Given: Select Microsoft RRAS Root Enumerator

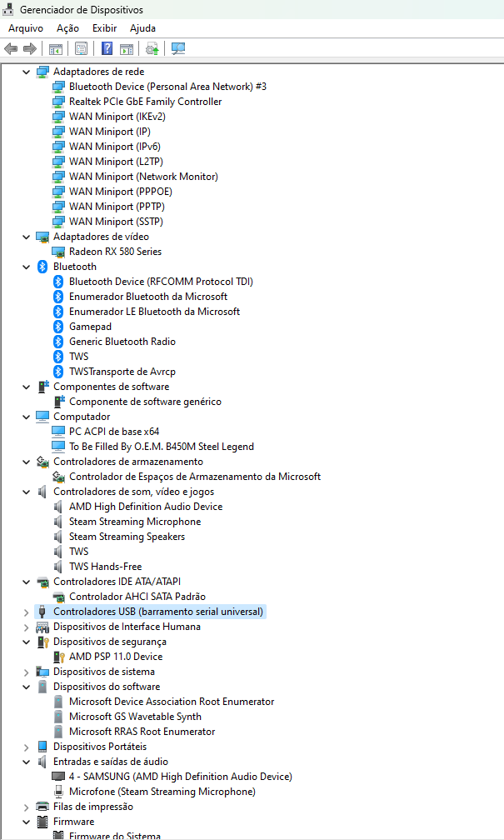Looking at the screenshot, I should pos(142,732).
